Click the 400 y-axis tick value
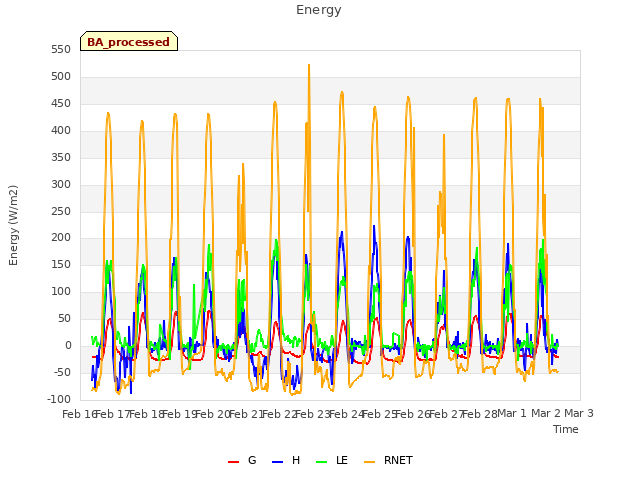This screenshot has height=480, width=640. coord(61,131)
